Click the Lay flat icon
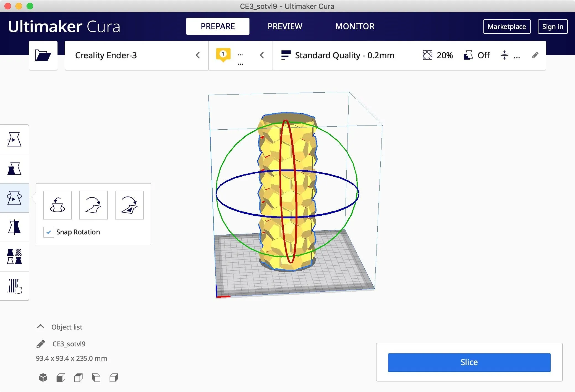Image resolution: width=575 pixels, height=392 pixels. [x=93, y=205]
